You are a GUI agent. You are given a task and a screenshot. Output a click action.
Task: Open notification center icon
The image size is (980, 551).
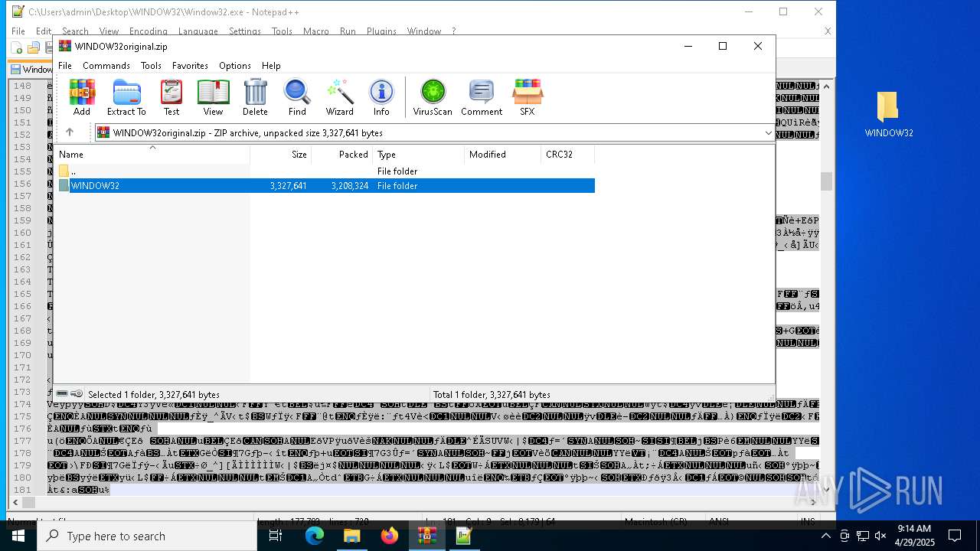[955, 536]
